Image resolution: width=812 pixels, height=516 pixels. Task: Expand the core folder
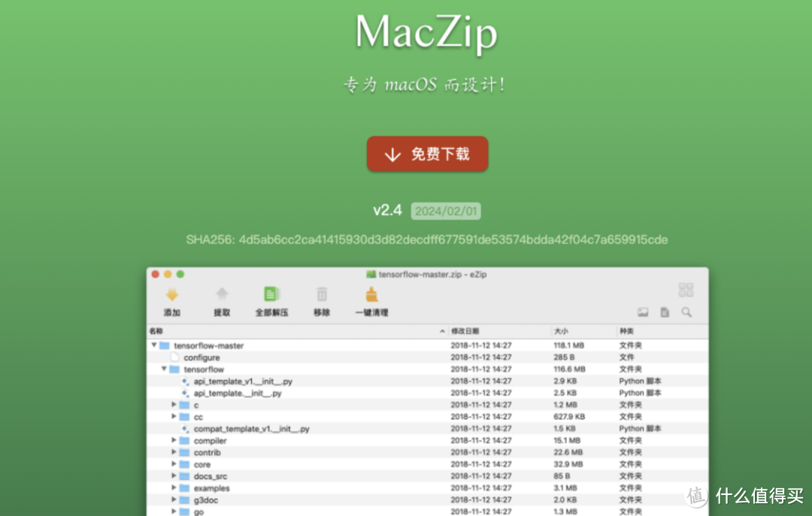pyautogui.click(x=174, y=464)
